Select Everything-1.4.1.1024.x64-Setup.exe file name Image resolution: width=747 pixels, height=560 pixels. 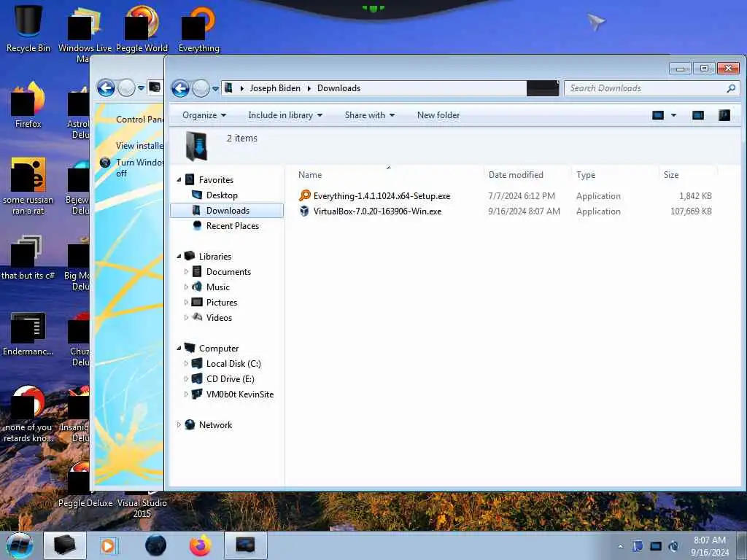(x=382, y=195)
